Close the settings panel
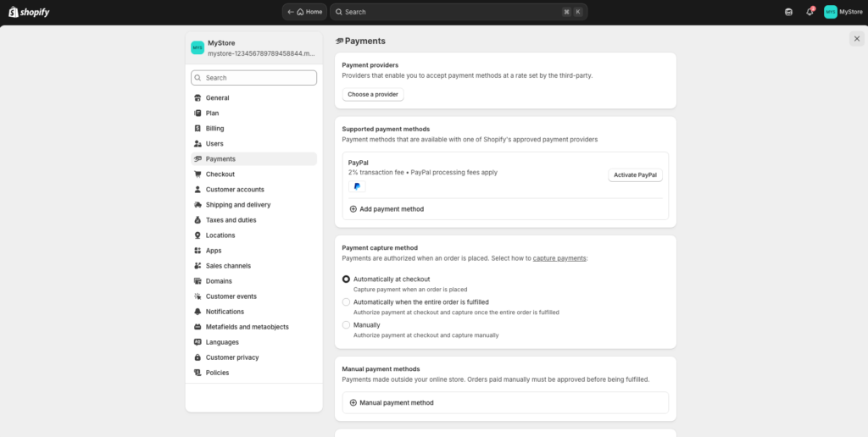868x437 pixels. pos(856,39)
